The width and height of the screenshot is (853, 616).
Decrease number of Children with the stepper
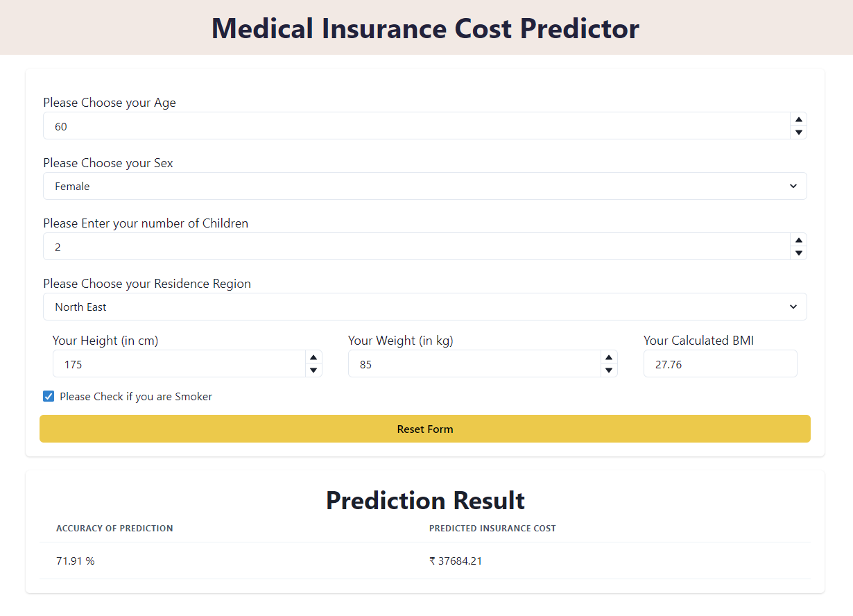point(798,252)
